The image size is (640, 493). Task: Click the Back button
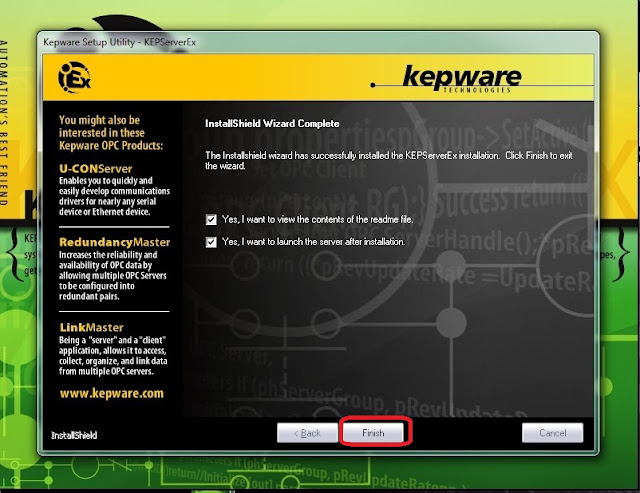[x=307, y=433]
